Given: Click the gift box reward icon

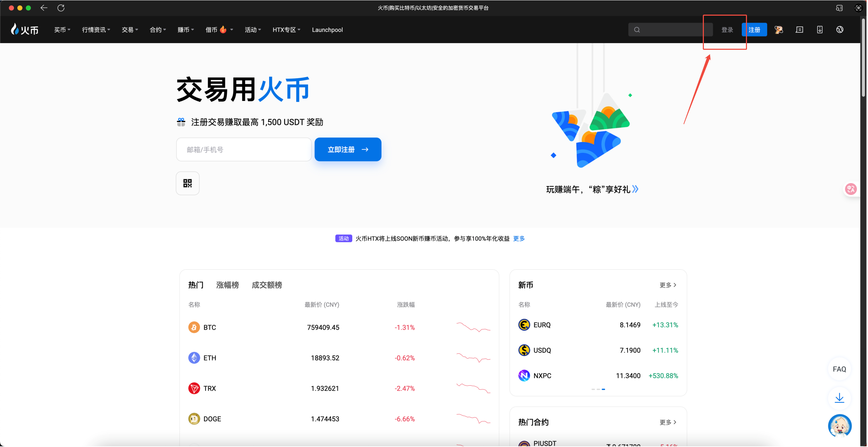Looking at the screenshot, I should click(x=181, y=122).
